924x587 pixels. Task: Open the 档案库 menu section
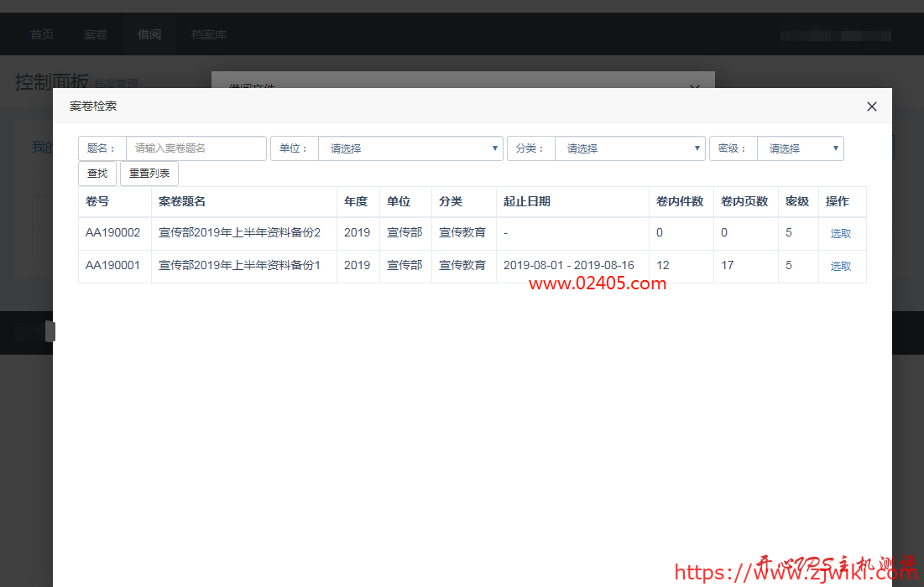coord(207,34)
